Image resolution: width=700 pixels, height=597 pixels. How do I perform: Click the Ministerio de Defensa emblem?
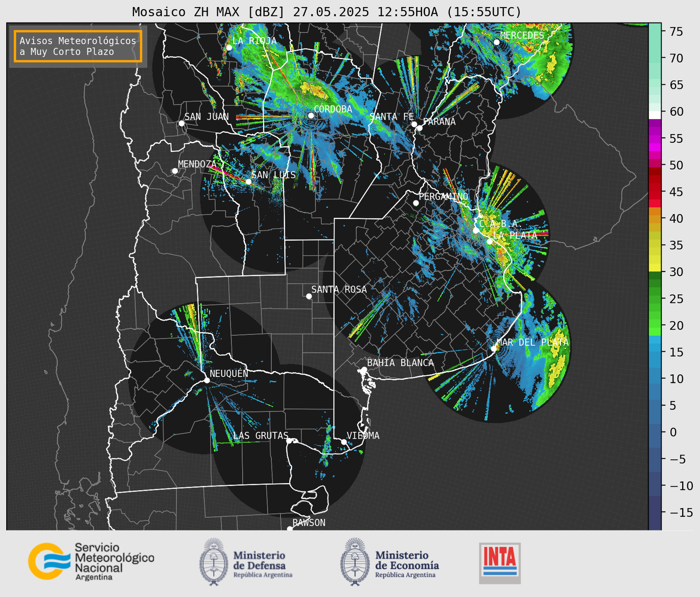(214, 562)
